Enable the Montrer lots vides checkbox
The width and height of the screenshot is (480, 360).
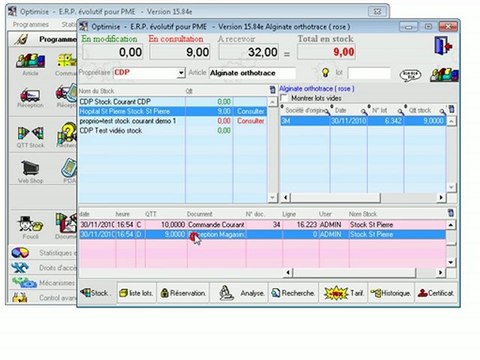pos(284,98)
